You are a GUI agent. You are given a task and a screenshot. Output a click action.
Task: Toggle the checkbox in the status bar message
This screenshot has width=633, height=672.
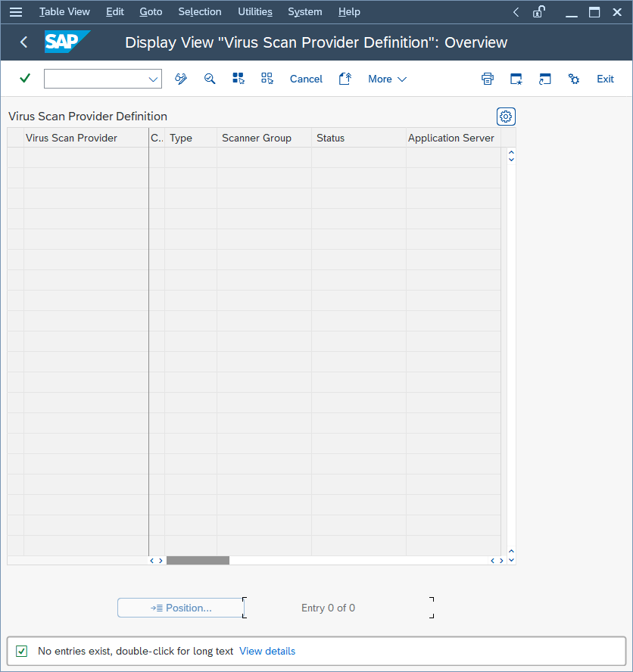coord(20,651)
